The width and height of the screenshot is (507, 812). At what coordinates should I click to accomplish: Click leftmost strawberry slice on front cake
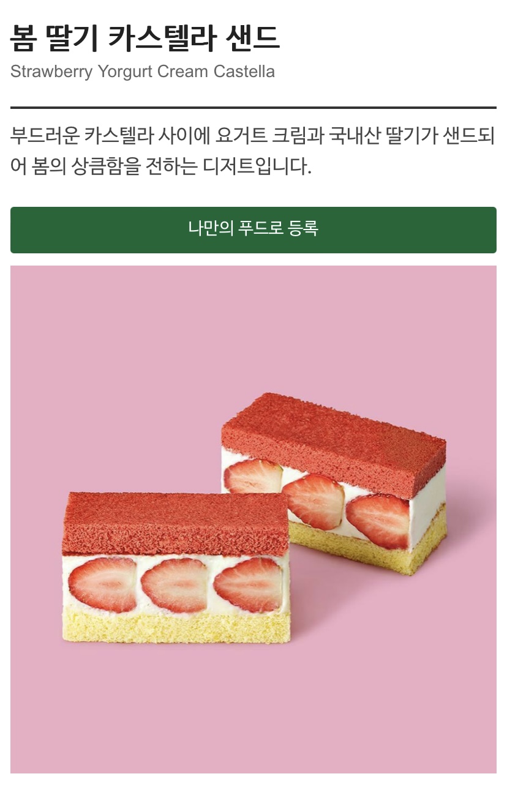coord(103,584)
